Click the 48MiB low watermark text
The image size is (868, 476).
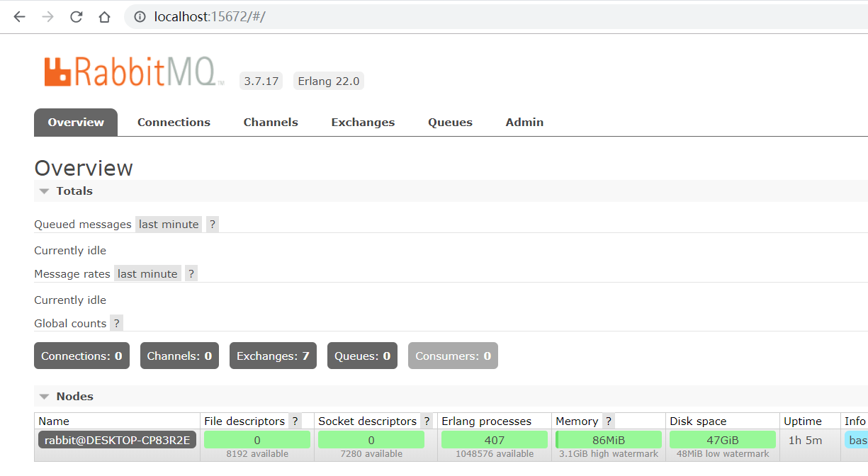[723, 454]
